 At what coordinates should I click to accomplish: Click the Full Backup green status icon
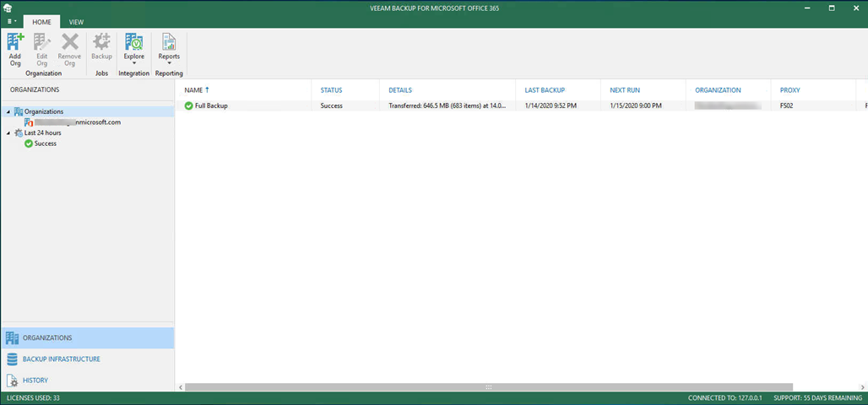pos(189,105)
